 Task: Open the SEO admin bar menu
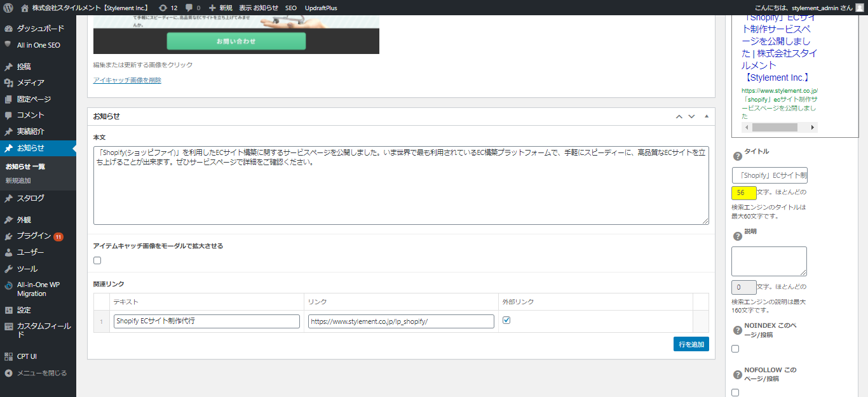pyautogui.click(x=291, y=8)
